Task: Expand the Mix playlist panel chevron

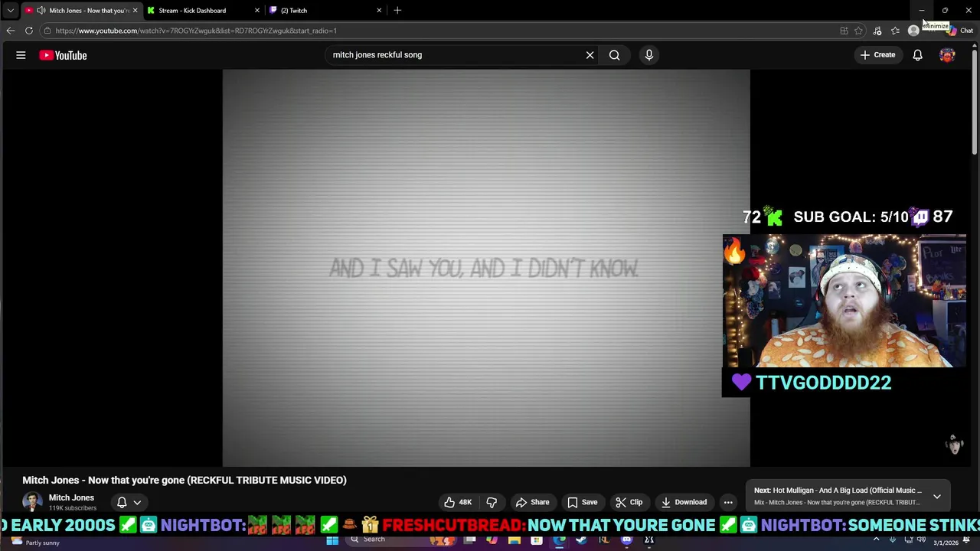Action: [936, 497]
